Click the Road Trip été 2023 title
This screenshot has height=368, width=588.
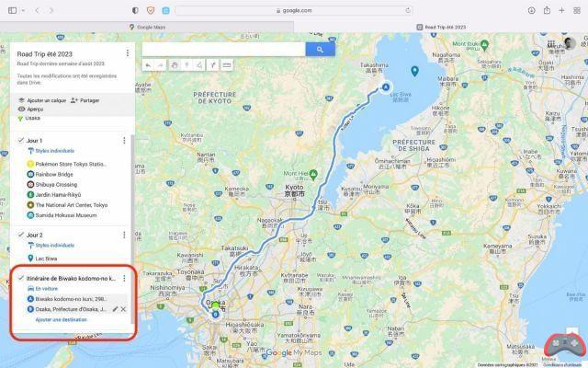click(x=45, y=54)
